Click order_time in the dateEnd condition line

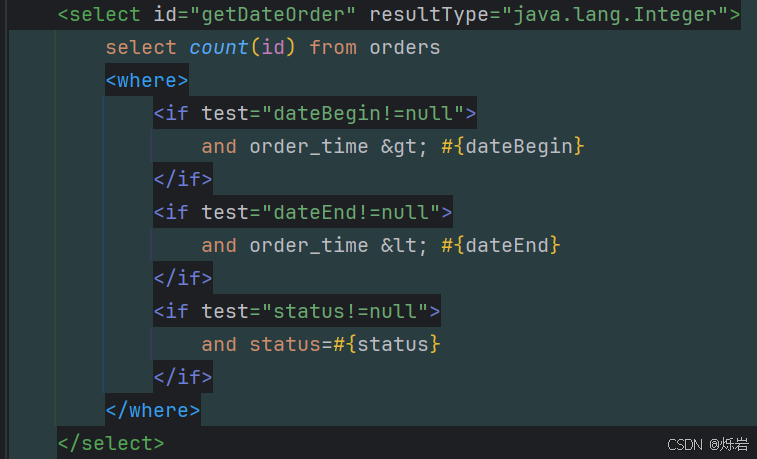pos(309,245)
